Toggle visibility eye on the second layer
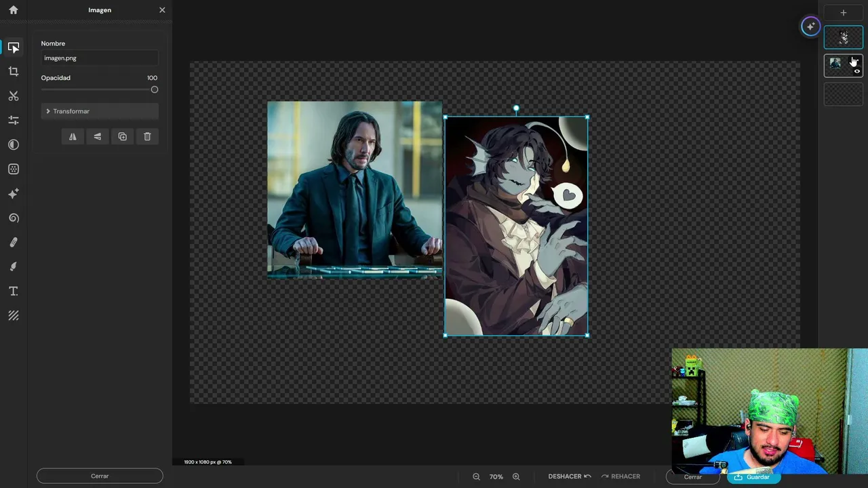The width and height of the screenshot is (868, 488). pos(857,71)
